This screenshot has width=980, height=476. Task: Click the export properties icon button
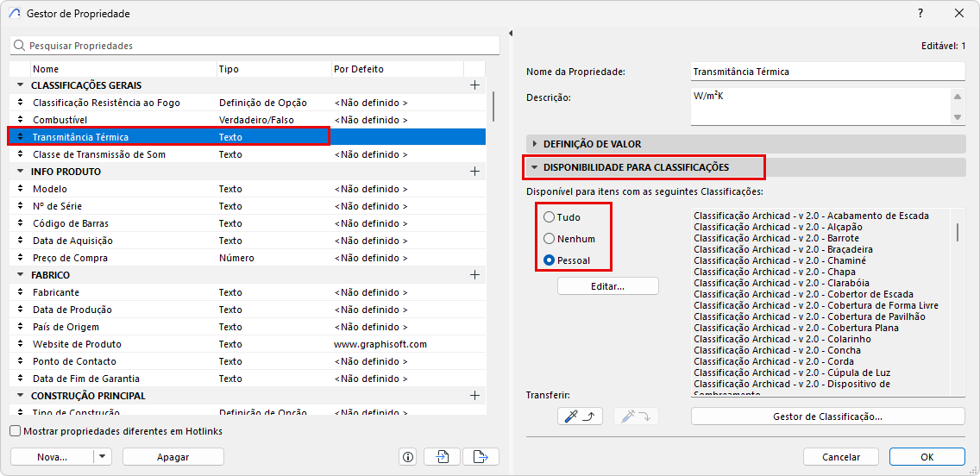[481, 457]
